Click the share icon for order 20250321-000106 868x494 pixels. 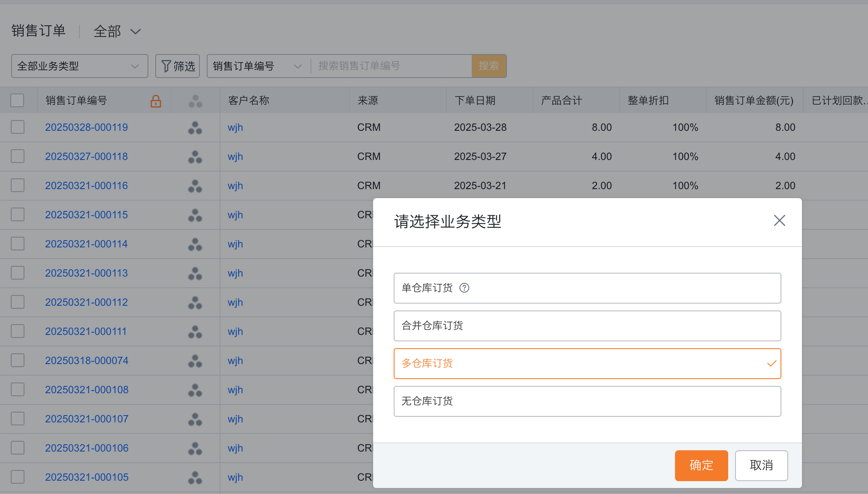pos(195,449)
